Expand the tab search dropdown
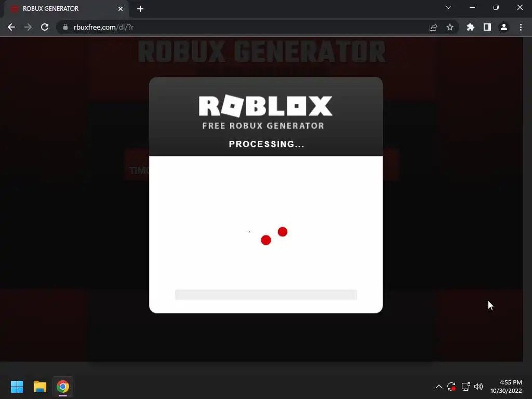 448,7
